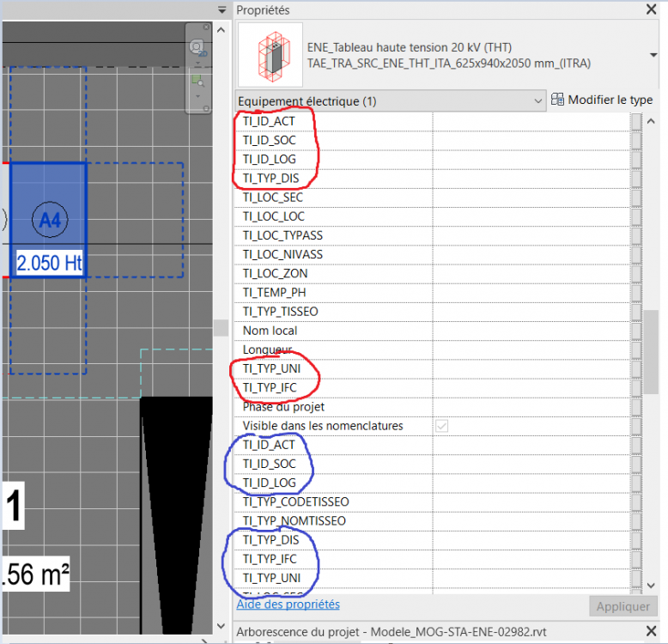Activate the zoom region tool in navigation bar
Image resolution: width=668 pixels, height=644 pixels.
point(197,81)
